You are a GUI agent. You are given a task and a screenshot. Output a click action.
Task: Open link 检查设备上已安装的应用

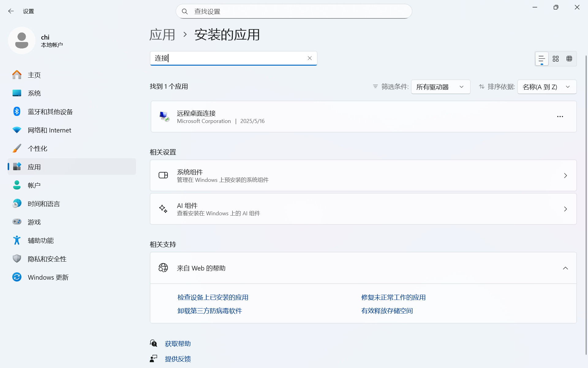[x=213, y=297]
